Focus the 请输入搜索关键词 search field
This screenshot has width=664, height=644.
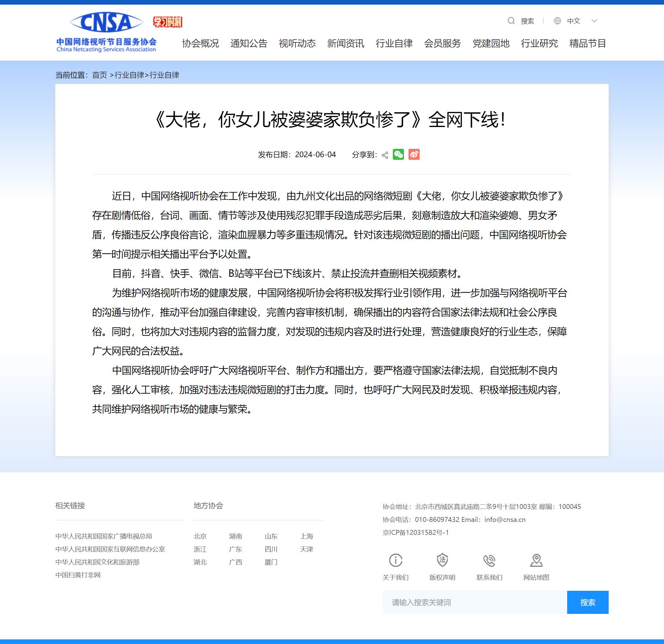click(x=475, y=602)
